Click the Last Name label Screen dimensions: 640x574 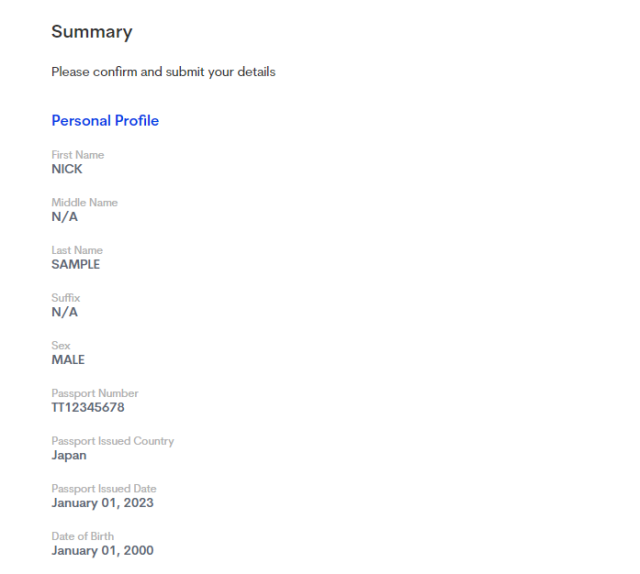pyautogui.click(x=77, y=250)
